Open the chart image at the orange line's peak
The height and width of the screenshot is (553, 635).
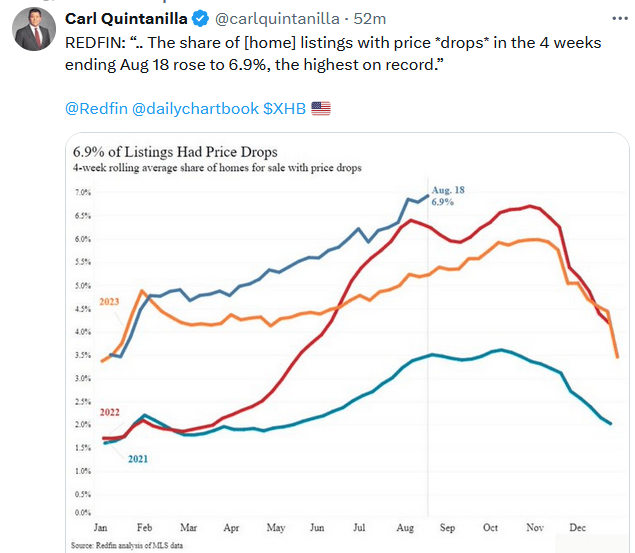click(537, 239)
